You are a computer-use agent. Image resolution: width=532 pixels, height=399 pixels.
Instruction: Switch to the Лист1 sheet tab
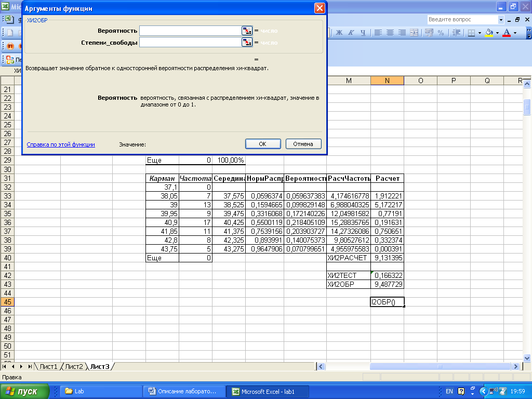pos(48,366)
